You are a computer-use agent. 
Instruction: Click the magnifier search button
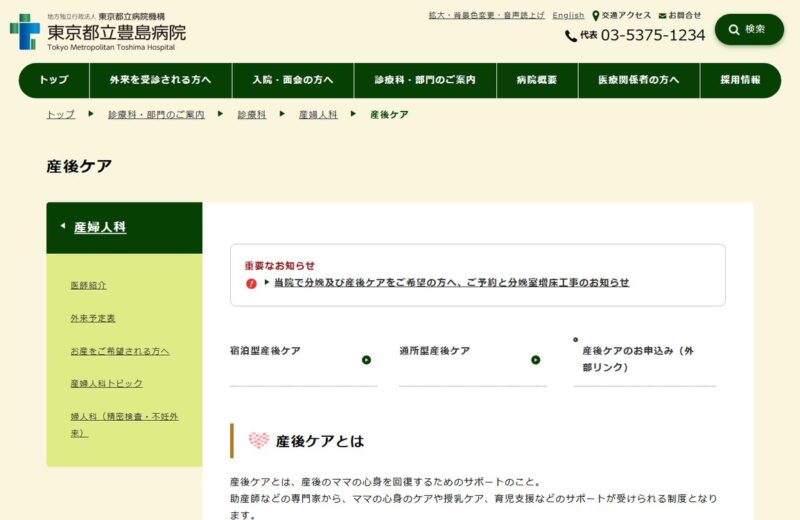749,29
